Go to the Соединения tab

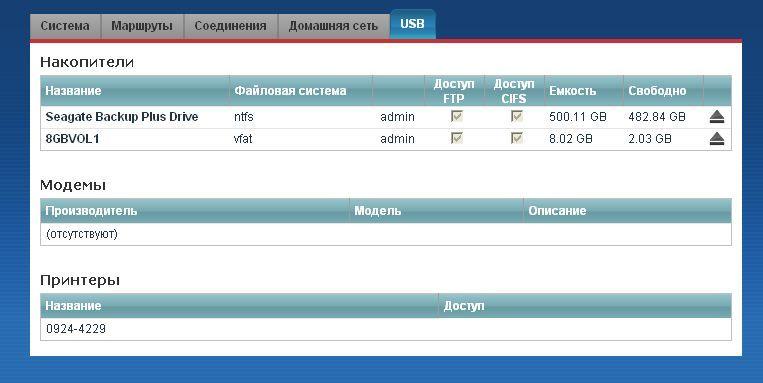click(230, 26)
